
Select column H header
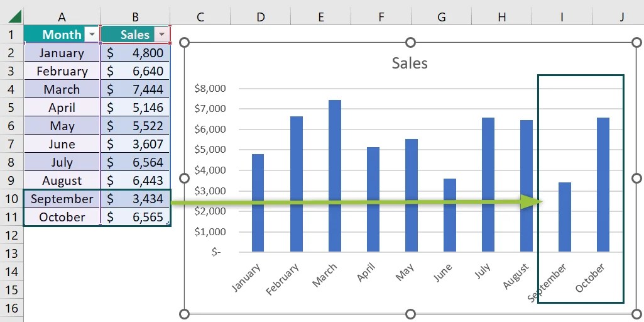(502, 16)
